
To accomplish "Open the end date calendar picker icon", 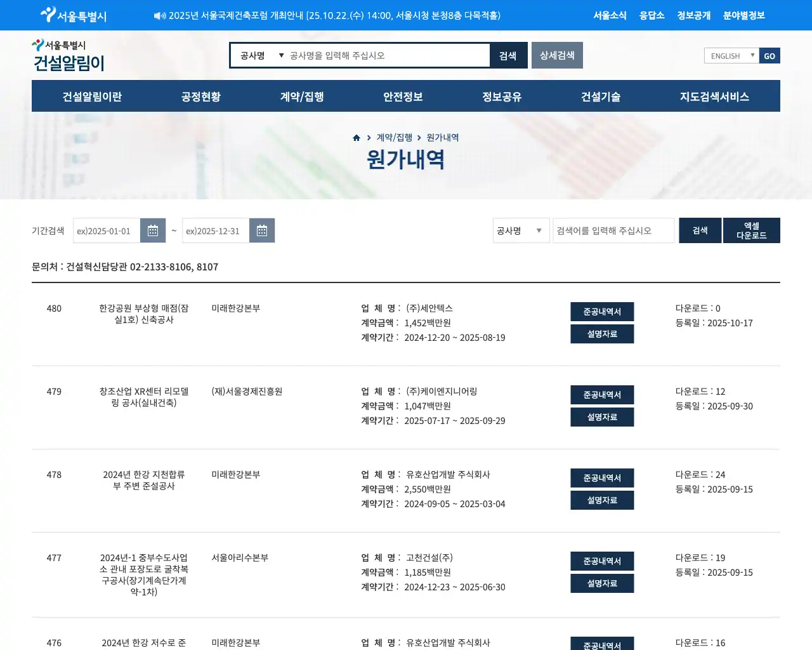I will pos(262,230).
